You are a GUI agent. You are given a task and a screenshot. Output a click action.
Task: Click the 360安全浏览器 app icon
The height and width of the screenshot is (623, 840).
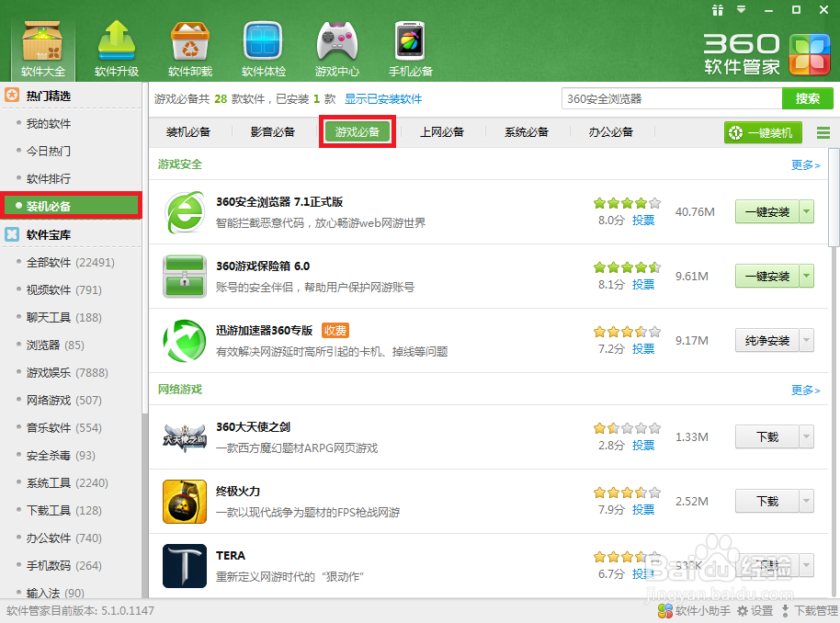185,212
